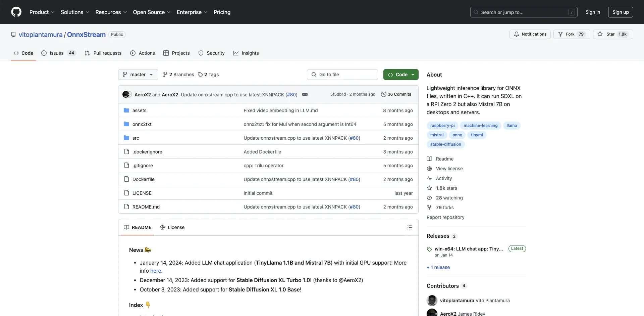Click the Sign up button
This screenshot has height=316, width=644.
tap(621, 12)
